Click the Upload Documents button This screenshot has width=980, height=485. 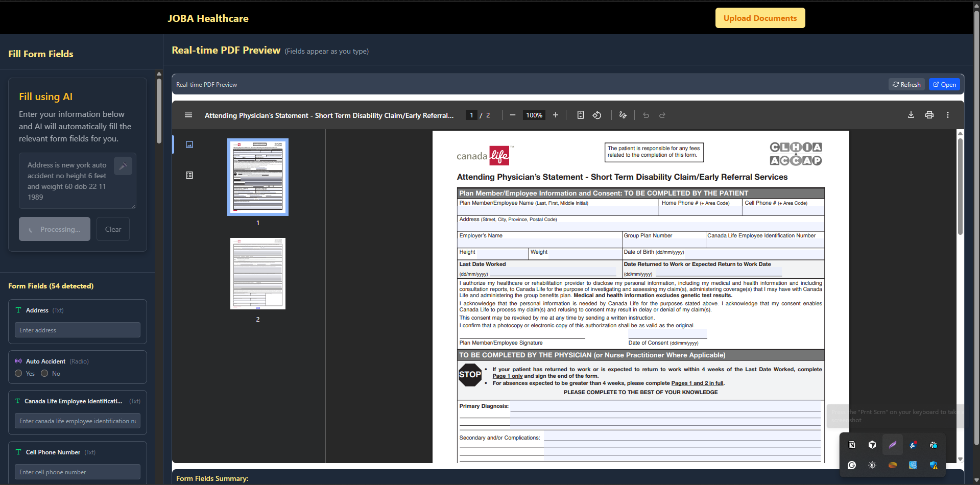tap(759, 18)
